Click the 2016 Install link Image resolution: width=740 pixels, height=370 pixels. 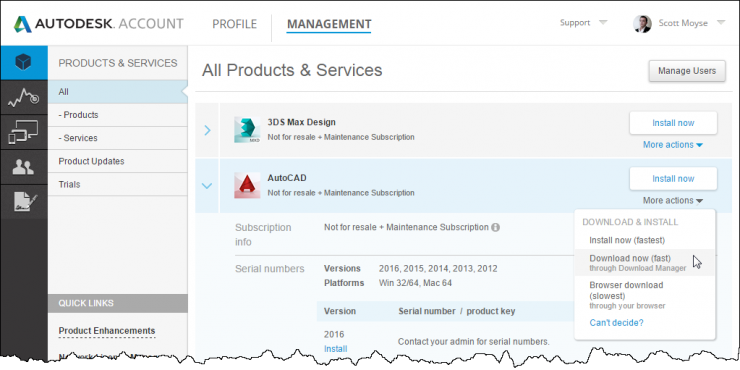point(336,349)
